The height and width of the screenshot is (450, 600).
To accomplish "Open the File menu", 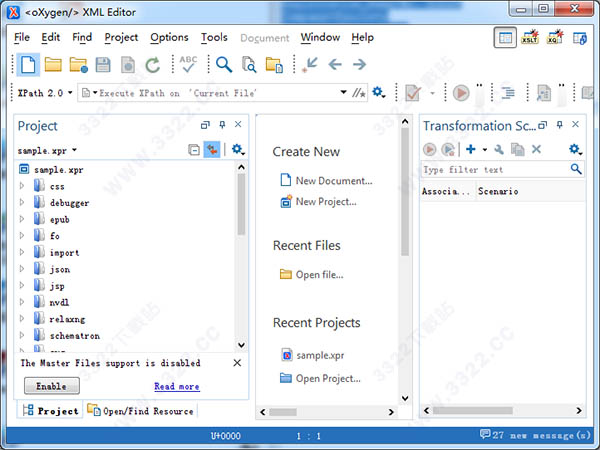I will pos(22,37).
